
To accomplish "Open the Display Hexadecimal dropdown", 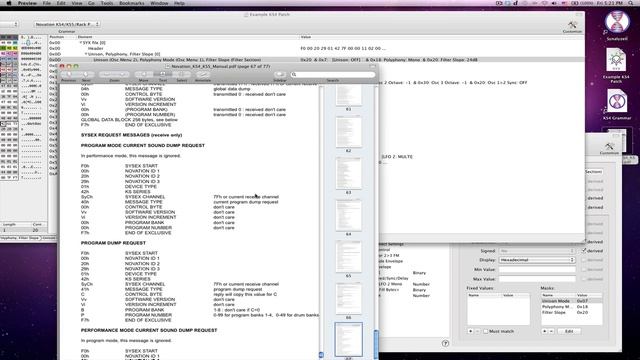I will pos(537,260).
